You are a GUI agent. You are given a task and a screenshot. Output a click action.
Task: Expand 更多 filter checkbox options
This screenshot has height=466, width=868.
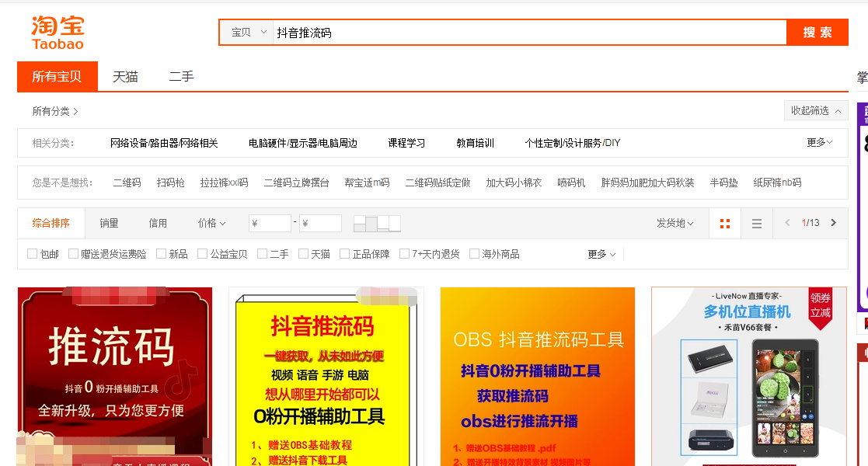point(601,254)
